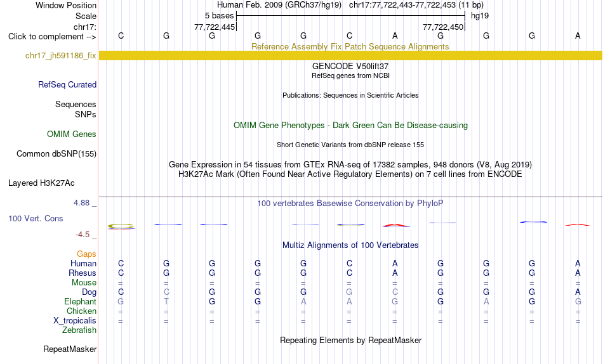Click 'Reference Assembly Fix Patch Sequence Alignments' title
This screenshot has width=603, height=364.
(350, 46)
